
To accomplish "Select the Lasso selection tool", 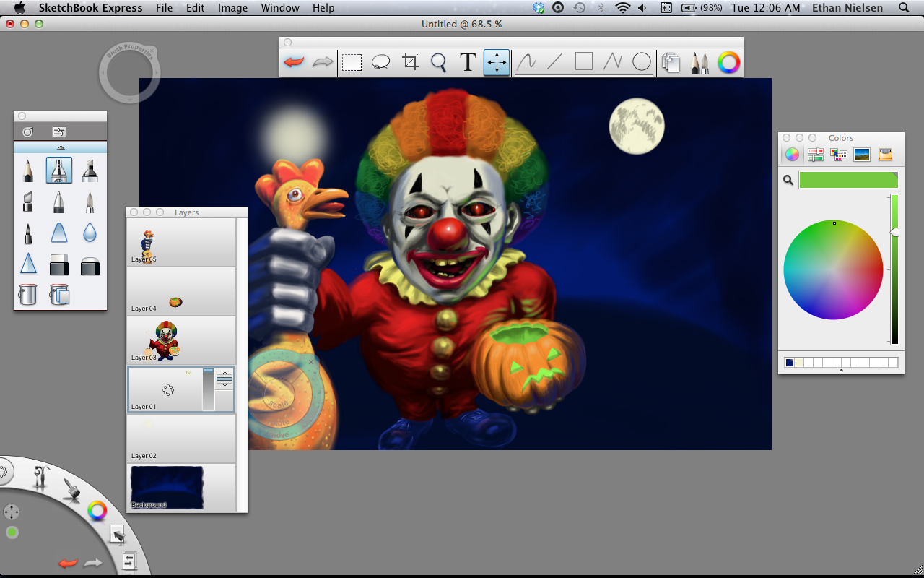I will click(380, 63).
